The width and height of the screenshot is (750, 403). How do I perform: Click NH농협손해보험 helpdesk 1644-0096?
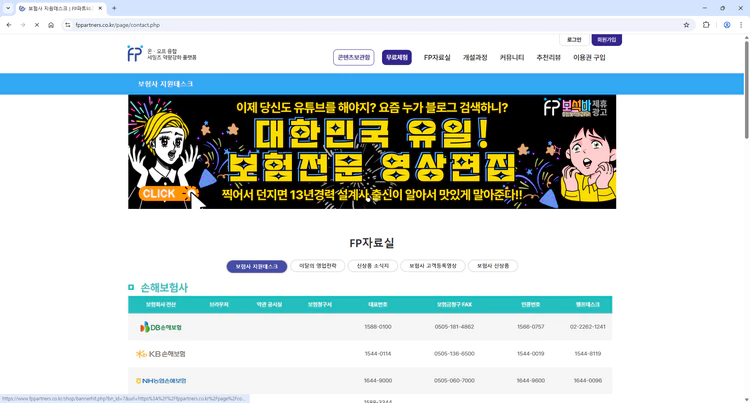(x=587, y=381)
